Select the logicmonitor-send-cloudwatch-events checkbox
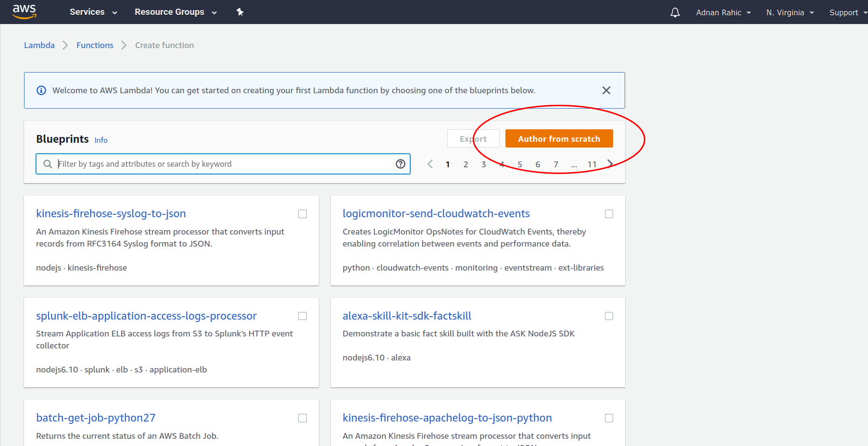Image resolution: width=868 pixels, height=446 pixels. click(x=609, y=214)
